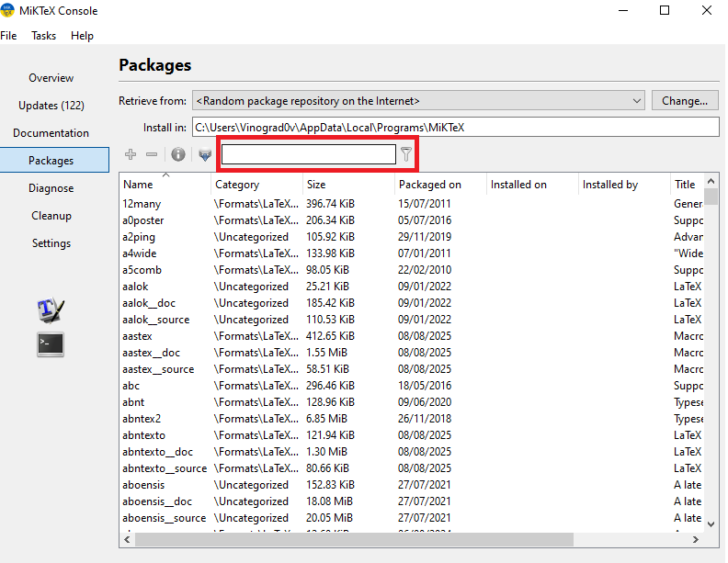The width and height of the screenshot is (728, 563).
Task: Sort by Installed on column header
Action: click(532, 185)
